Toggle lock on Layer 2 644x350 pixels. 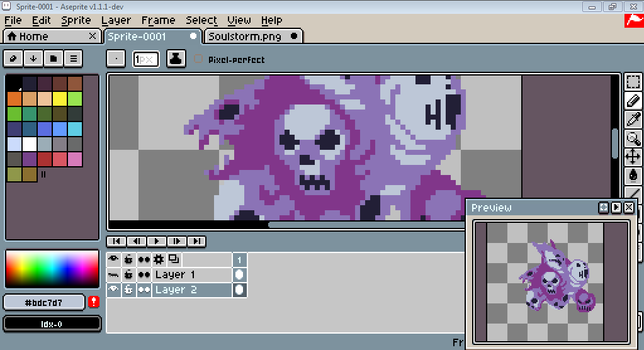click(x=128, y=290)
